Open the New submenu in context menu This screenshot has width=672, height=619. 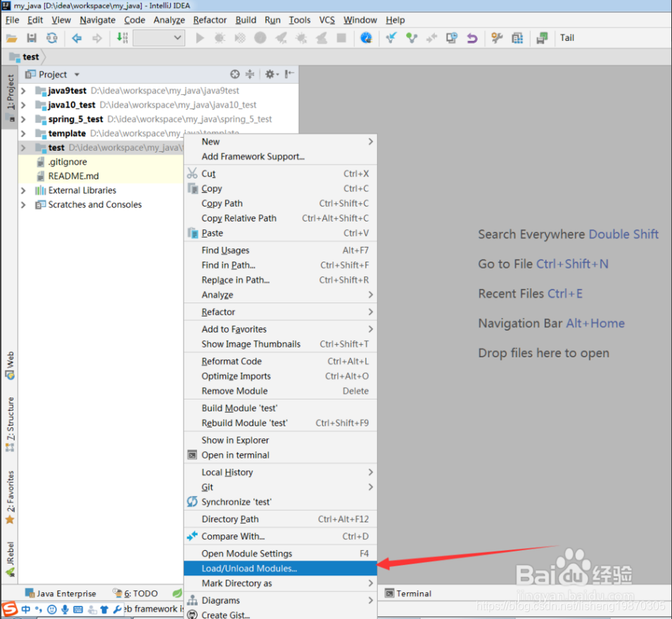click(280, 142)
